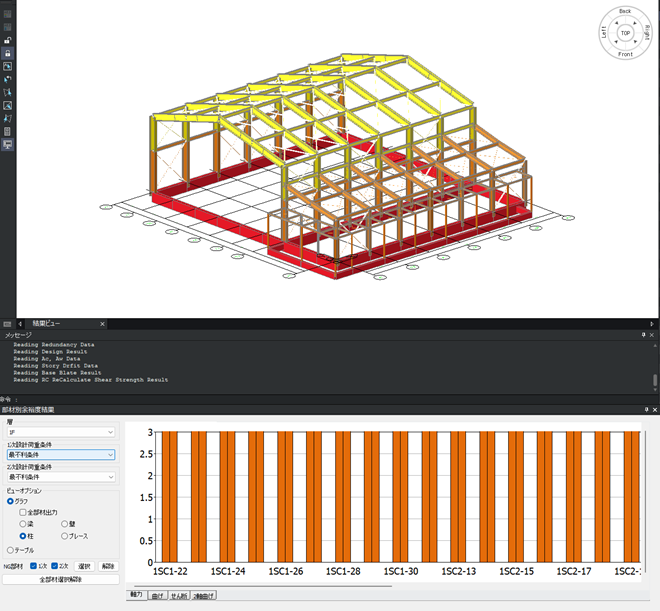Pin the 部材別余裕度結果 panel

647,409
